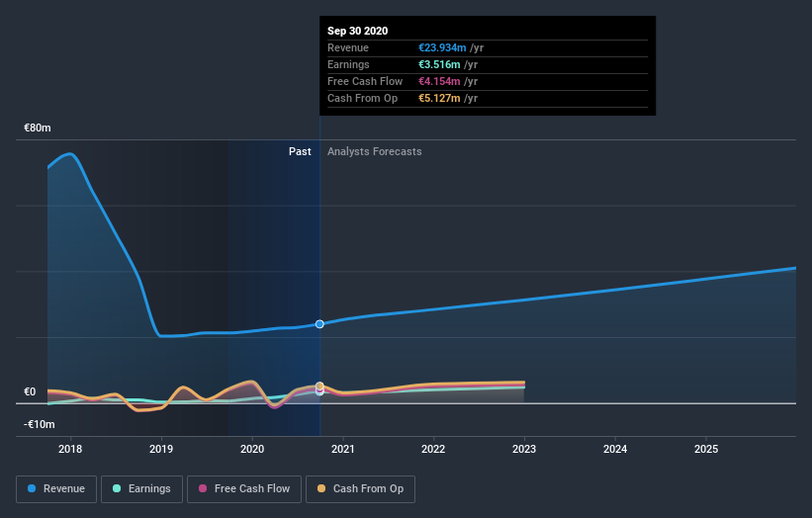
Task: Toggle the Cash From Op legend button
Action: (x=360, y=489)
